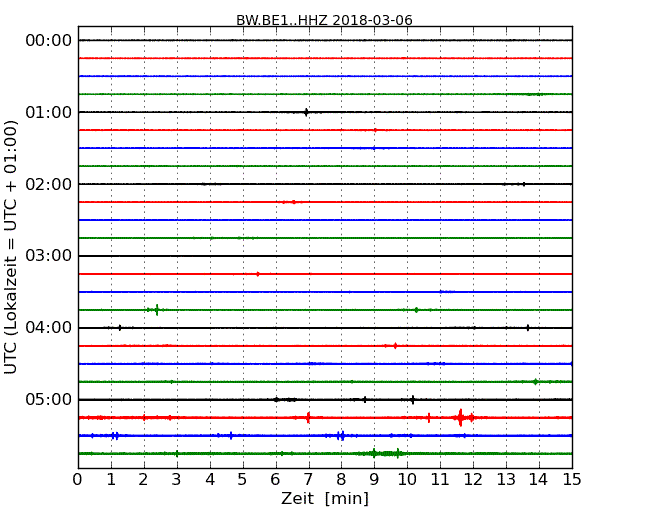Screen dimensions: 650x520
Task: Click the 02:00 time label
Action: (x=49, y=184)
